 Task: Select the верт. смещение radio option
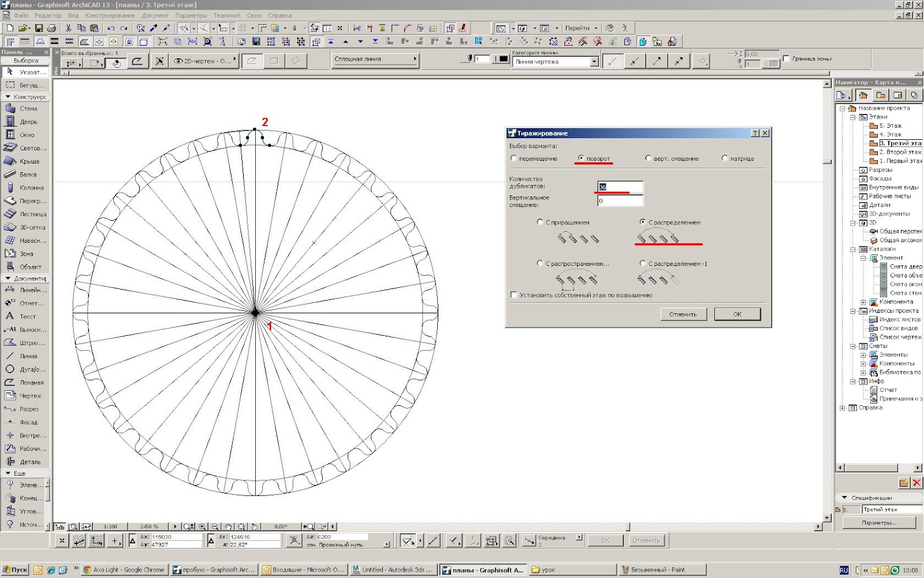648,158
